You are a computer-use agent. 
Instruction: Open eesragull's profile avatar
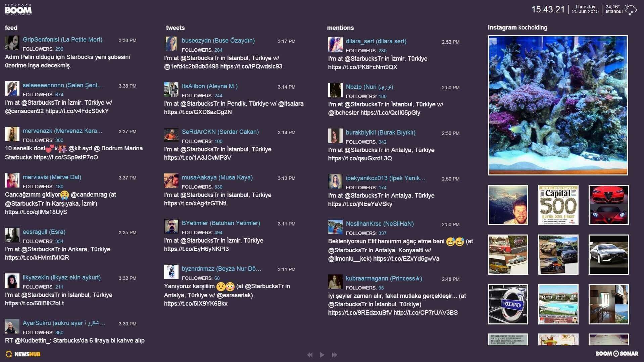[12, 236]
